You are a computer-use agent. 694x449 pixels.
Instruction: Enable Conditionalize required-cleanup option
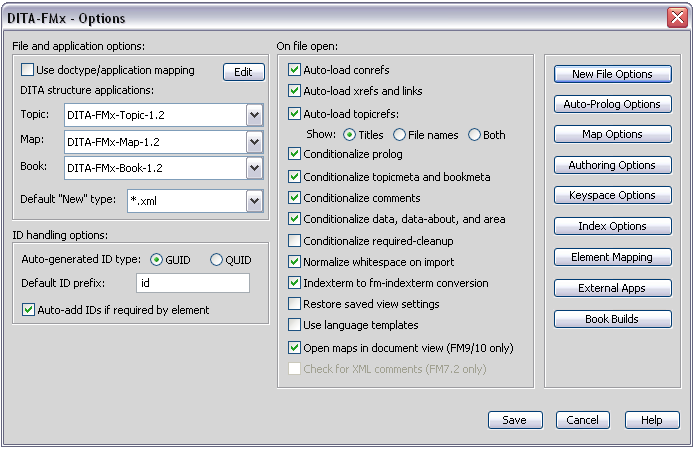(295, 241)
